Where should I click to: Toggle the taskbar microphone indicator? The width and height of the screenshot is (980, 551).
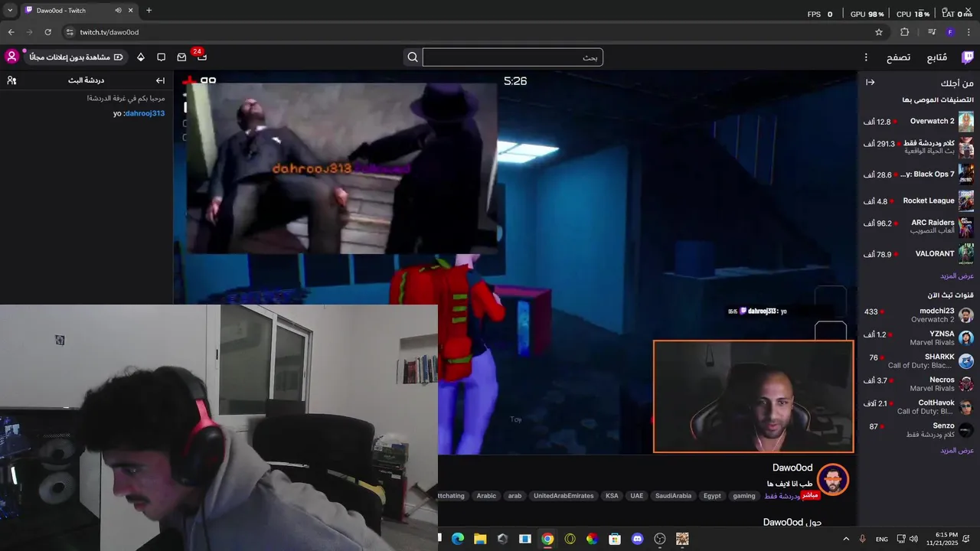point(863,539)
